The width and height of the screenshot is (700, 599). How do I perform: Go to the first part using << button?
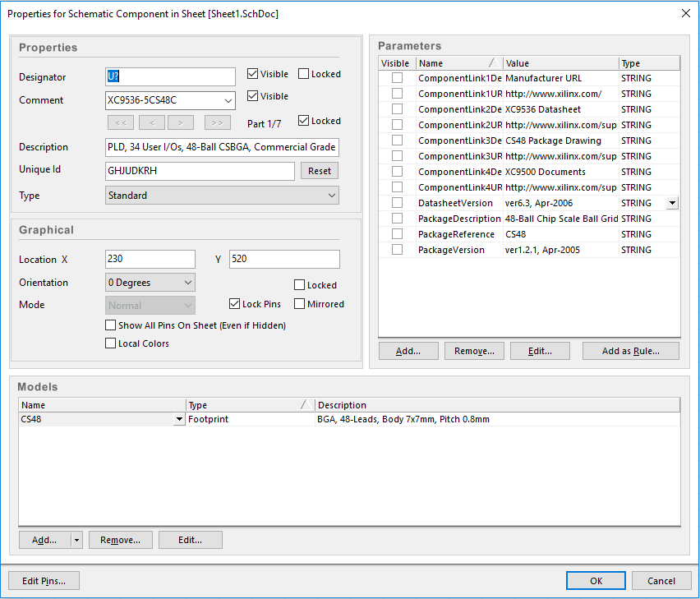click(119, 122)
